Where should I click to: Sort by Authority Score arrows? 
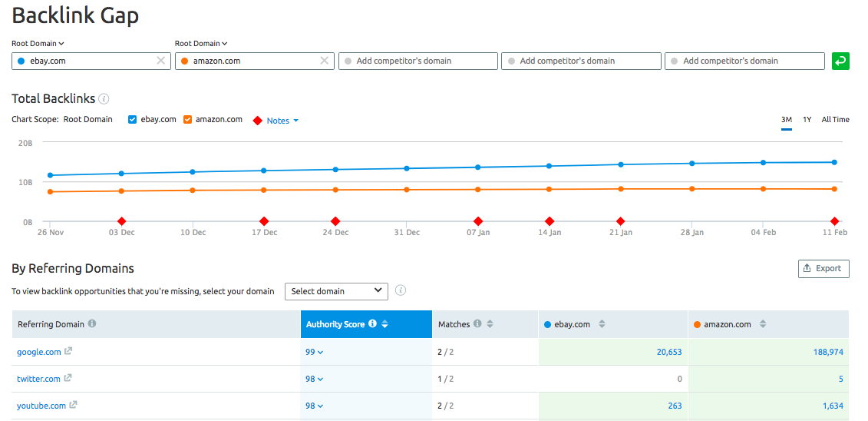click(x=384, y=324)
